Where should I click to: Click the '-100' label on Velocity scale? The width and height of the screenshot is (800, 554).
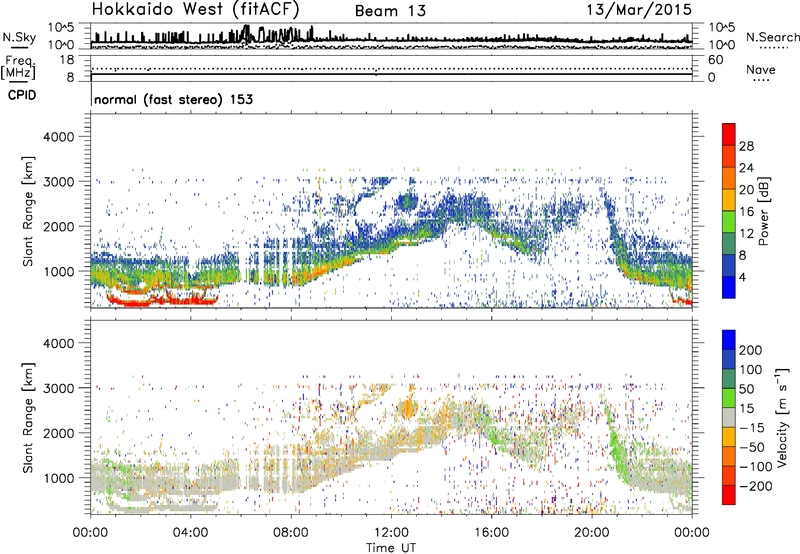755,466
